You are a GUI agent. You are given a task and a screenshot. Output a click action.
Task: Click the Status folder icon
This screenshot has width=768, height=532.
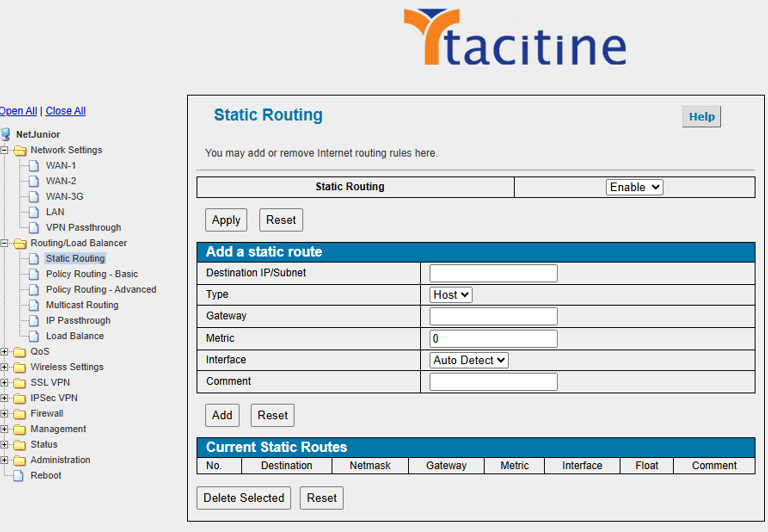coord(20,445)
